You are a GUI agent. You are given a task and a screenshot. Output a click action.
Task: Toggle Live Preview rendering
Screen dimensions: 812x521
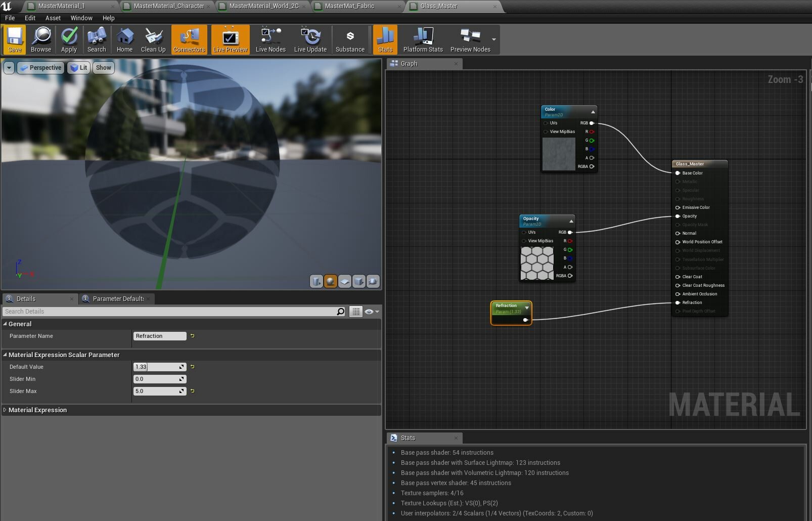pyautogui.click(x=230, y=39)
